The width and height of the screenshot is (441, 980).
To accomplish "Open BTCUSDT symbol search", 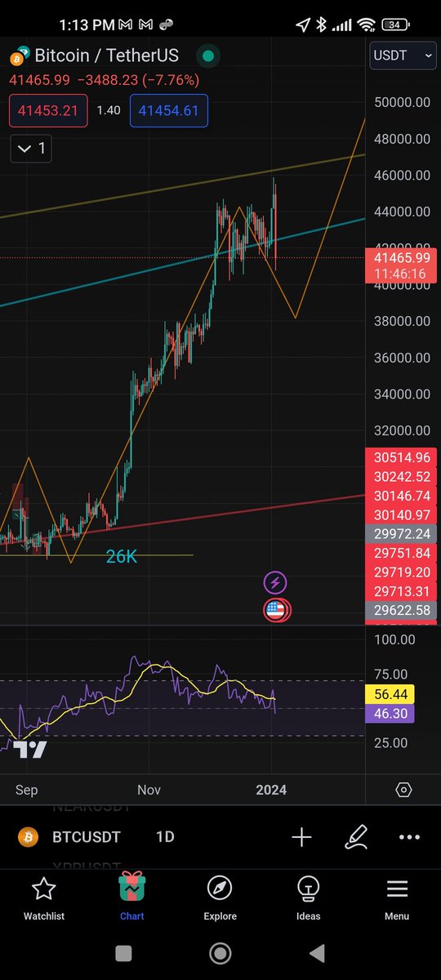I will click(86, 837).
